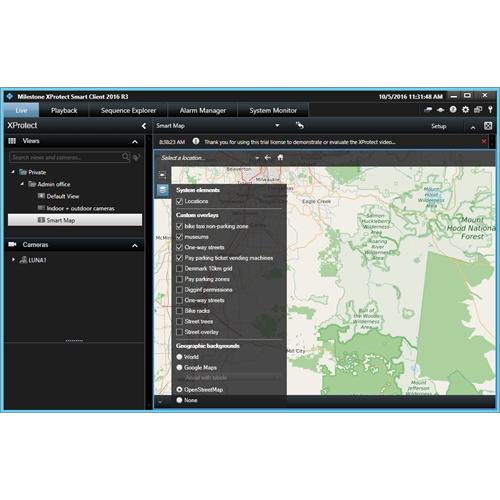Open the Sequence Explorer tab
Screen dimensions: 500x500
(x=128, y=110)
